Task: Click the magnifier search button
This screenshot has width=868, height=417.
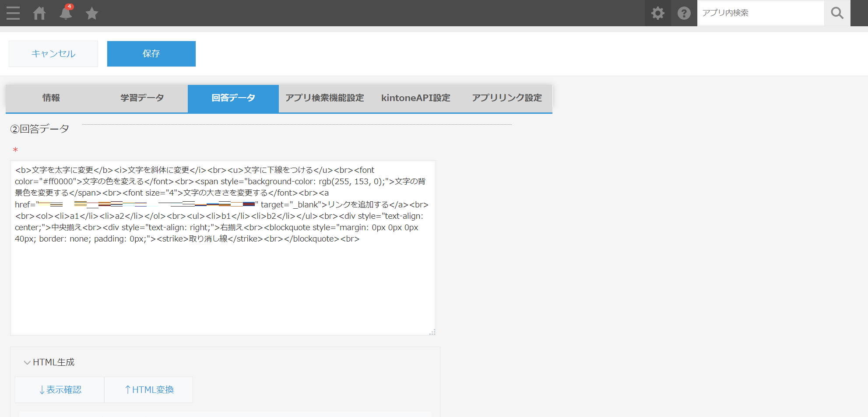Action: 837,13
